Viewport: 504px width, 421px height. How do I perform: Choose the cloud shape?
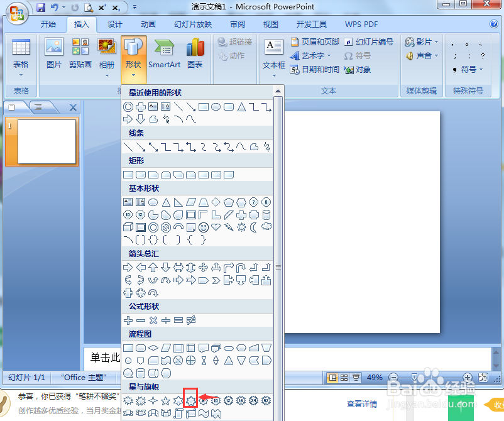[x=266, y=227]
